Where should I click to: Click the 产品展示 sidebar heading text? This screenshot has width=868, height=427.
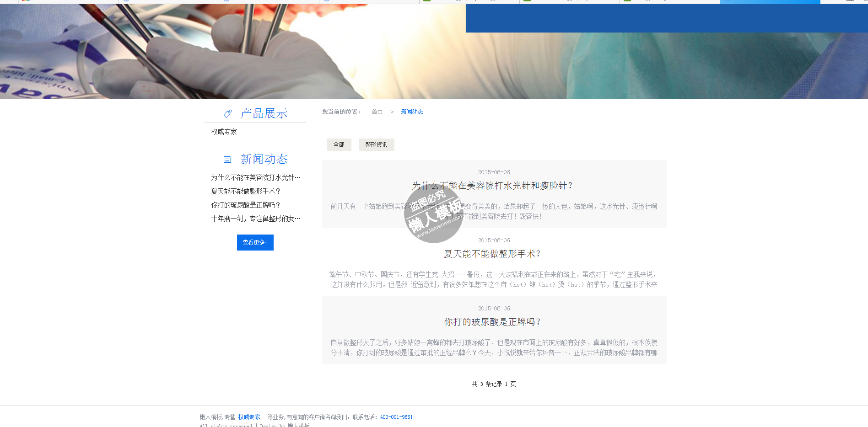coord(264,113)
